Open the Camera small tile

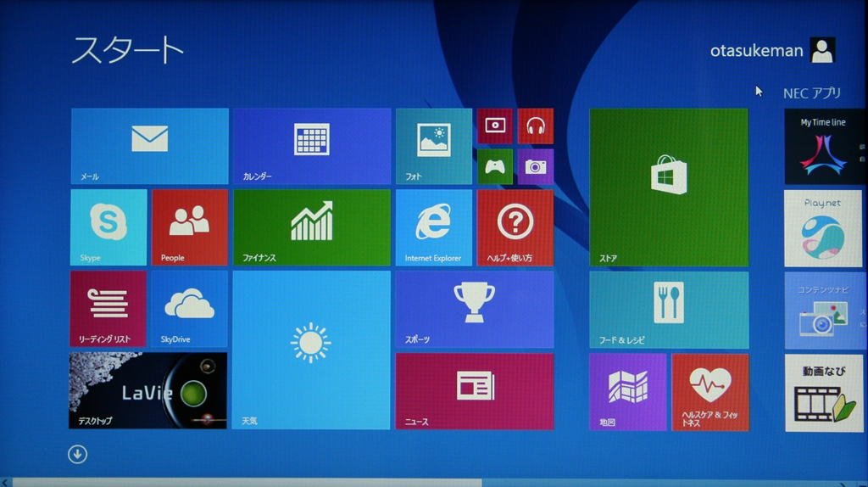(536, 167)
